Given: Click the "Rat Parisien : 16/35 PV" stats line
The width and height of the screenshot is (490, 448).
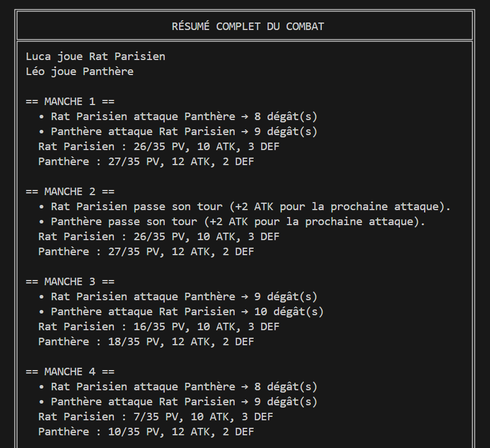Looking at the screenshot, I should tap(159, 327).
